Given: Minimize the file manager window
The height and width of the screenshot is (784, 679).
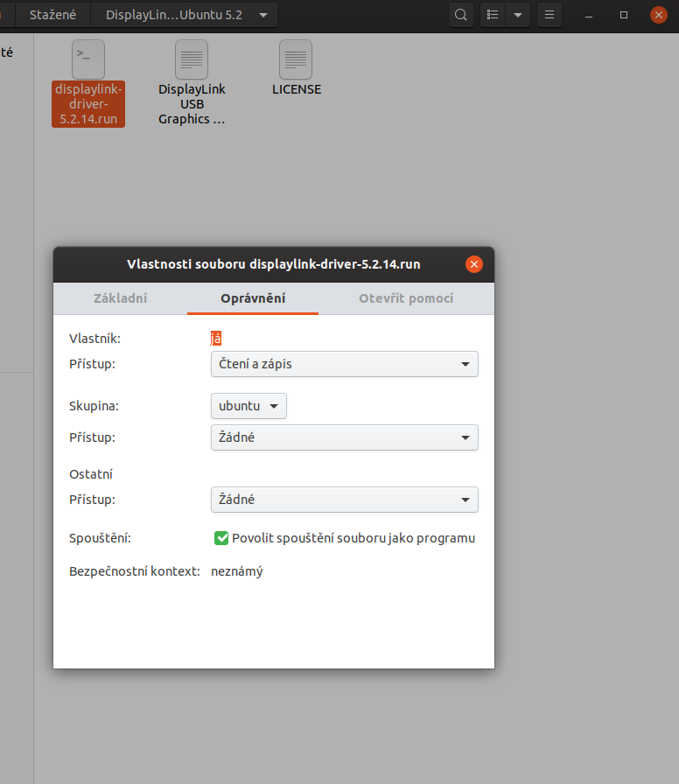Looking at the screenshot, I should pyautogui.click(x=589, y=15).
